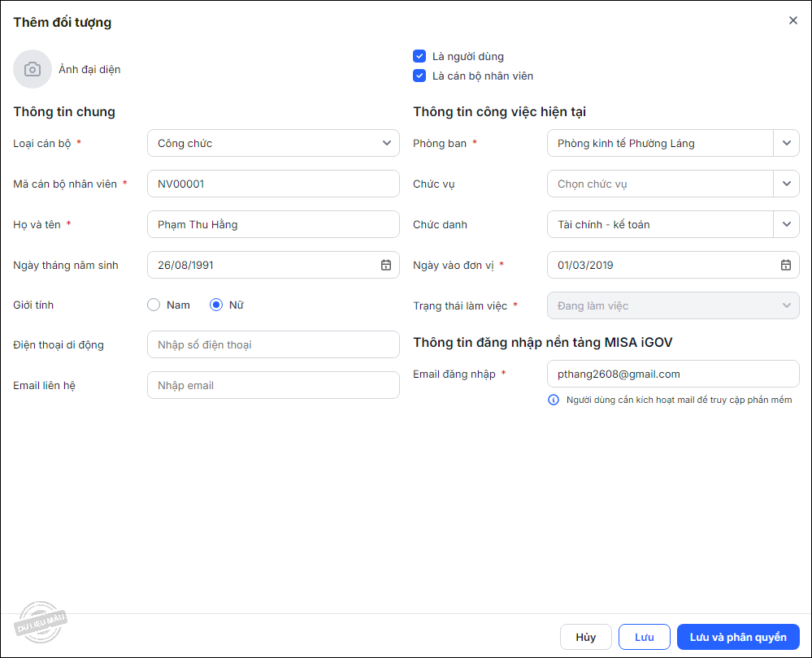Open the Chức danh dropdown arrow
Screen dimensions: 812x658
(x=786, y=224)
